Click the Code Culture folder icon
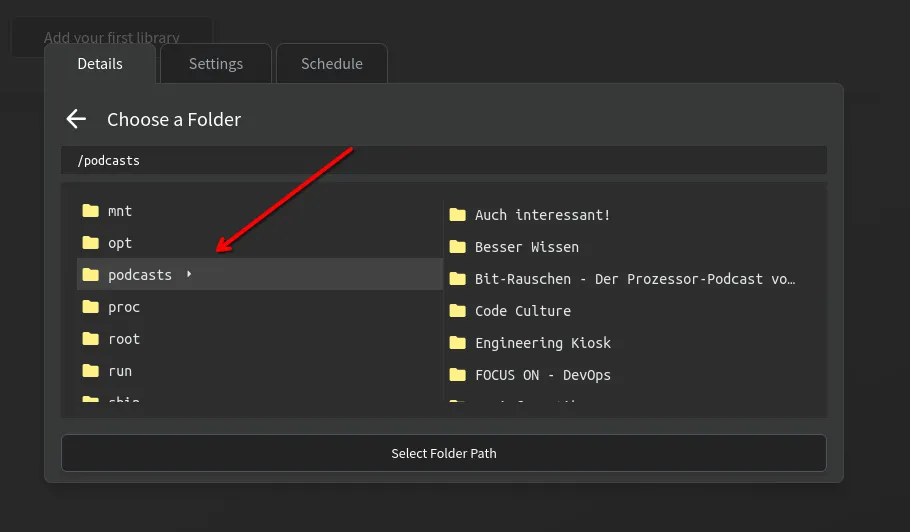The image size is (910, 532). 458,311
